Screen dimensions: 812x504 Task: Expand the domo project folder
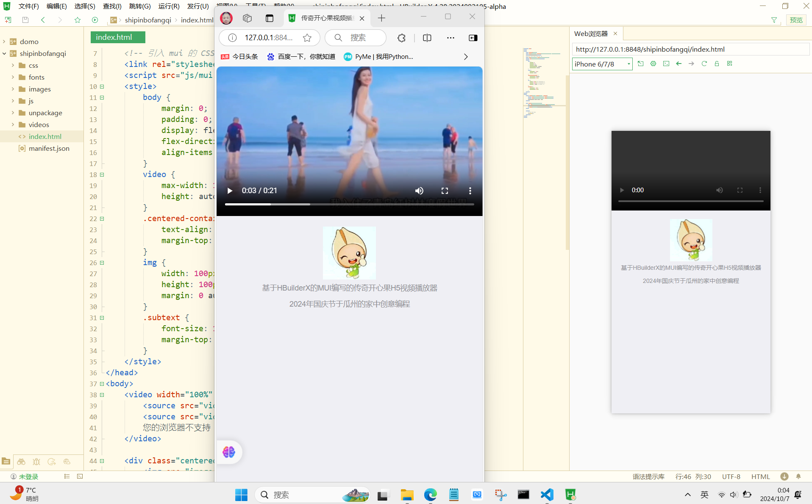(4, 42)
